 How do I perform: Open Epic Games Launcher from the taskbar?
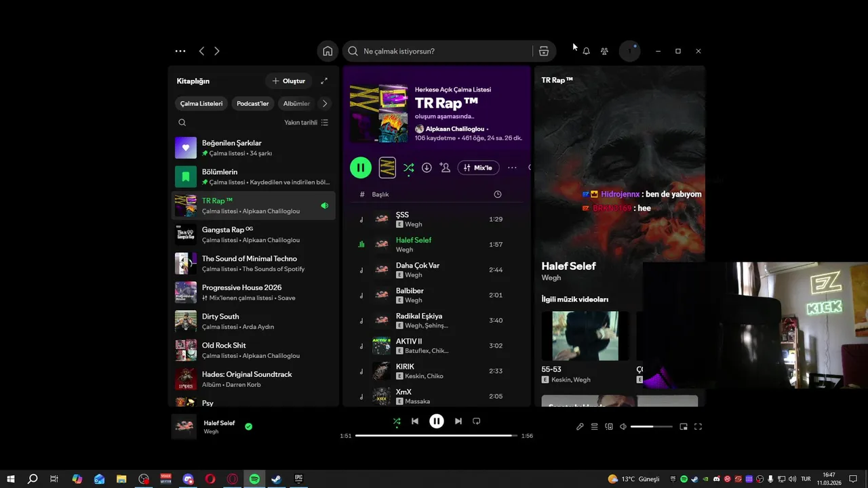298,479
